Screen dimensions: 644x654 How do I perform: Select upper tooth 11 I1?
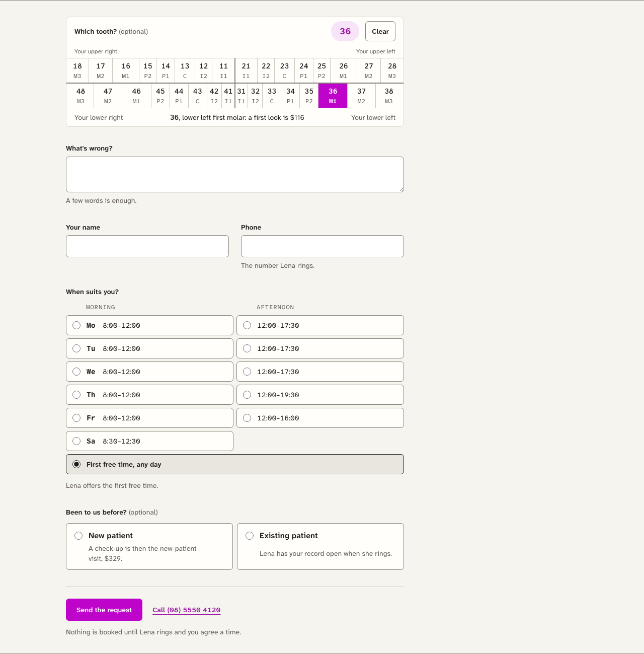coord(224,70)
